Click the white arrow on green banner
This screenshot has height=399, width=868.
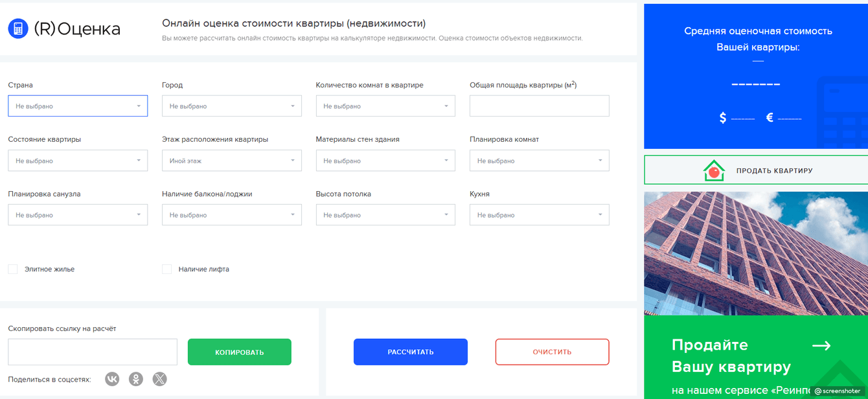point(821,345)
